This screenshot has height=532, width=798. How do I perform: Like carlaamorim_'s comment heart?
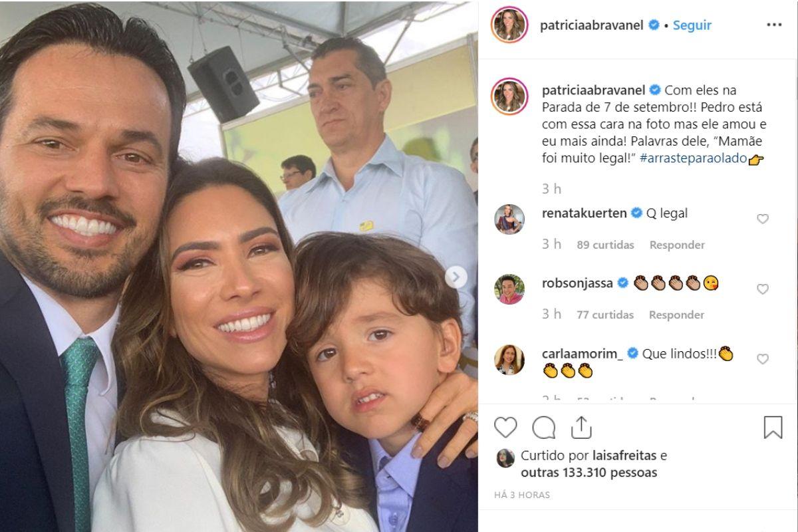pos(763,359)
